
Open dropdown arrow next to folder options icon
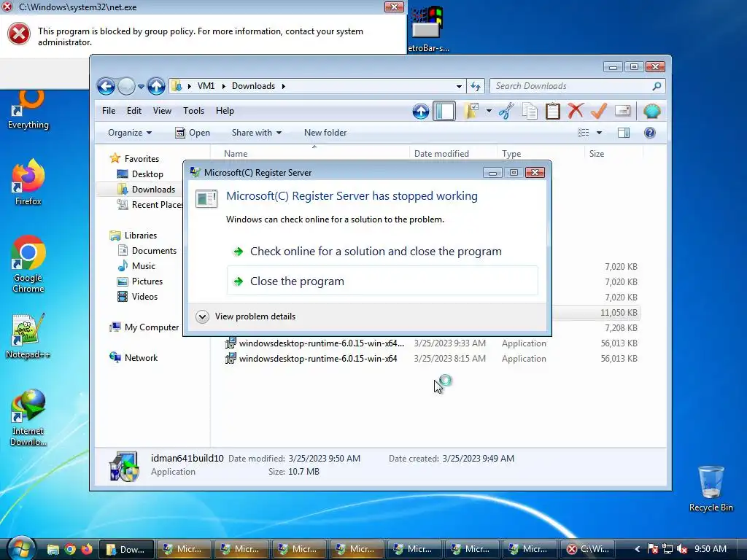click(x=489, y=112)
